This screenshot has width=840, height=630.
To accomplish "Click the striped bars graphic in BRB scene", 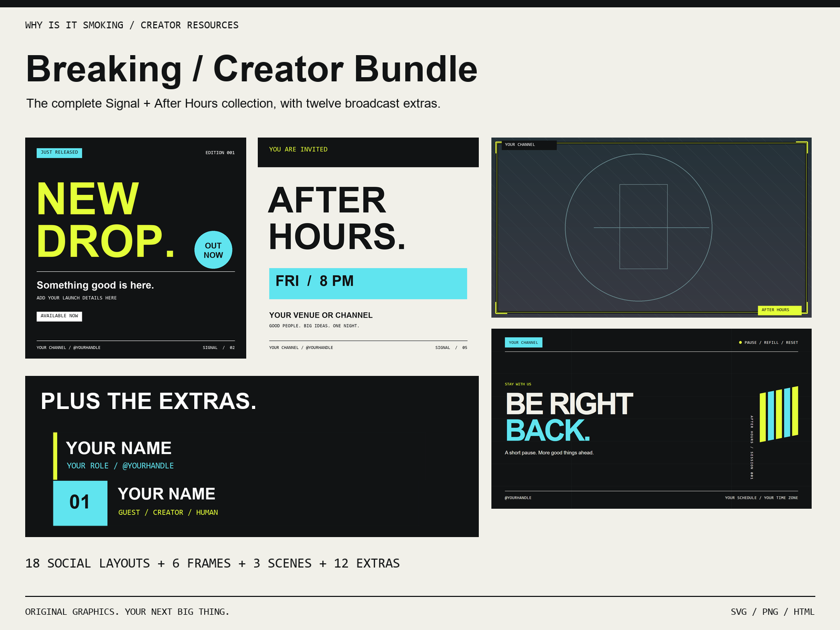I will coord(779,414).
